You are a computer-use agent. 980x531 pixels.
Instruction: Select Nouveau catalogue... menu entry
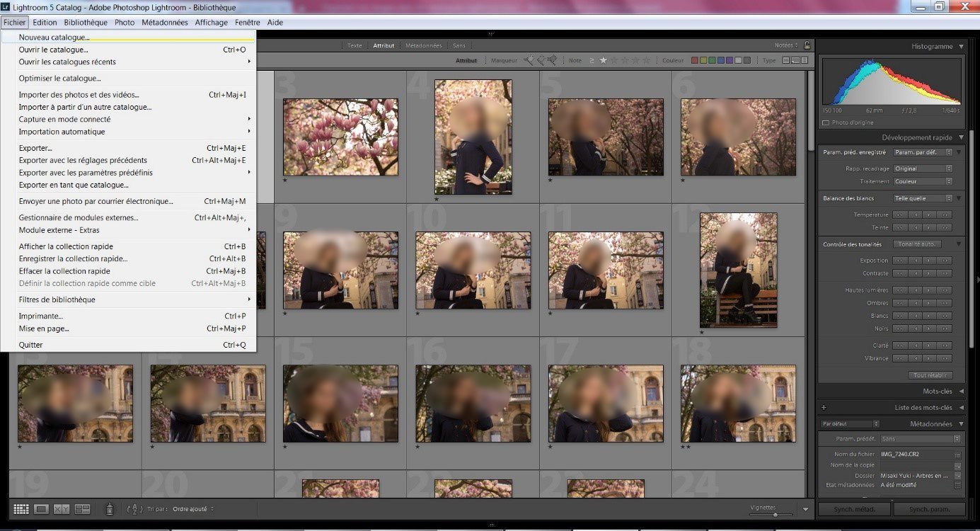click(128, 37)
